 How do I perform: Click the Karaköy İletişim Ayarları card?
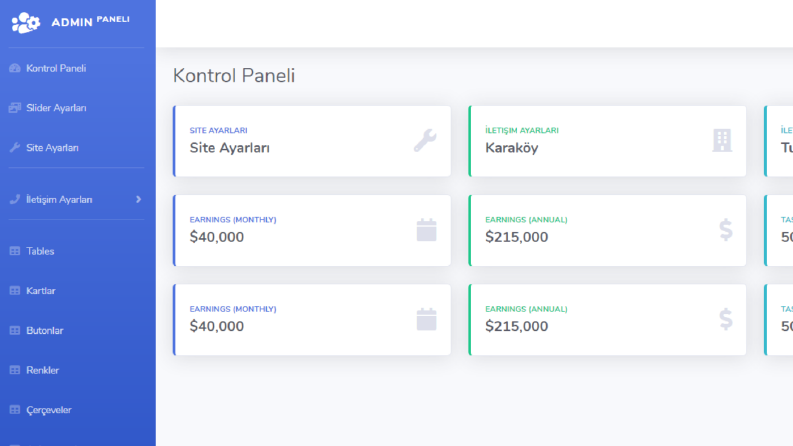coord(607,141)
